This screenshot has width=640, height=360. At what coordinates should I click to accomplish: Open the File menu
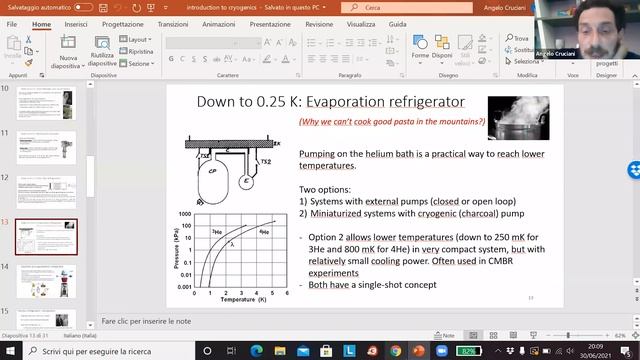tap(12, 24)
